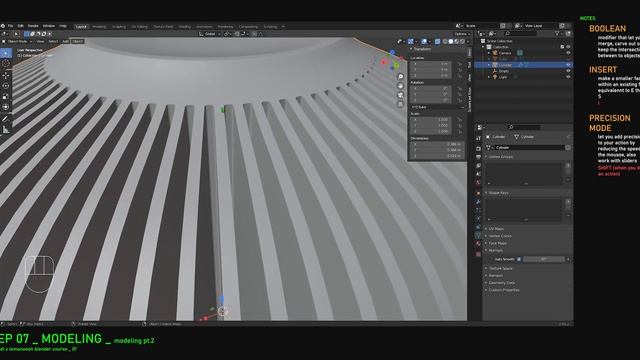Toggle camera view icon in viewport
Viewport: 640px width, 360px height.
click(400, 95)
